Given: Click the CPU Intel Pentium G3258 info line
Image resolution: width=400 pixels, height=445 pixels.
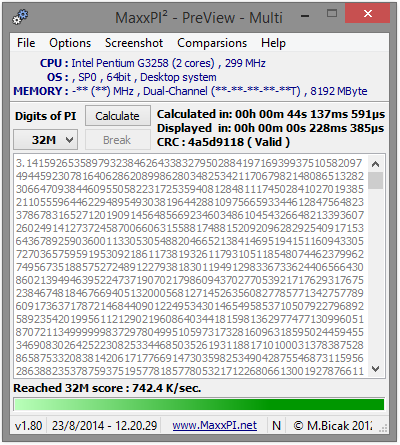Looking at the screenshot, I should tap(153, 63).
